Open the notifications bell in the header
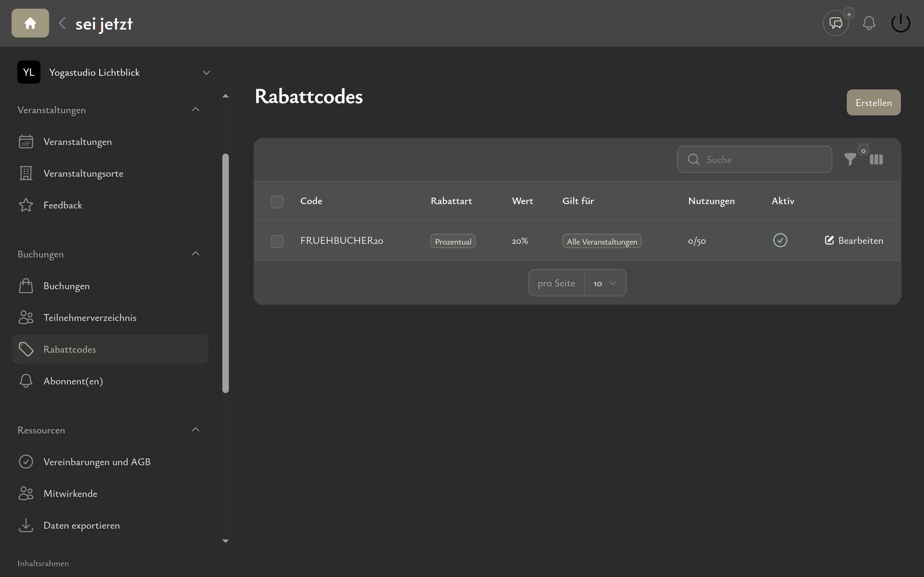This screenshot has height=577, width=924. point(869,23)
